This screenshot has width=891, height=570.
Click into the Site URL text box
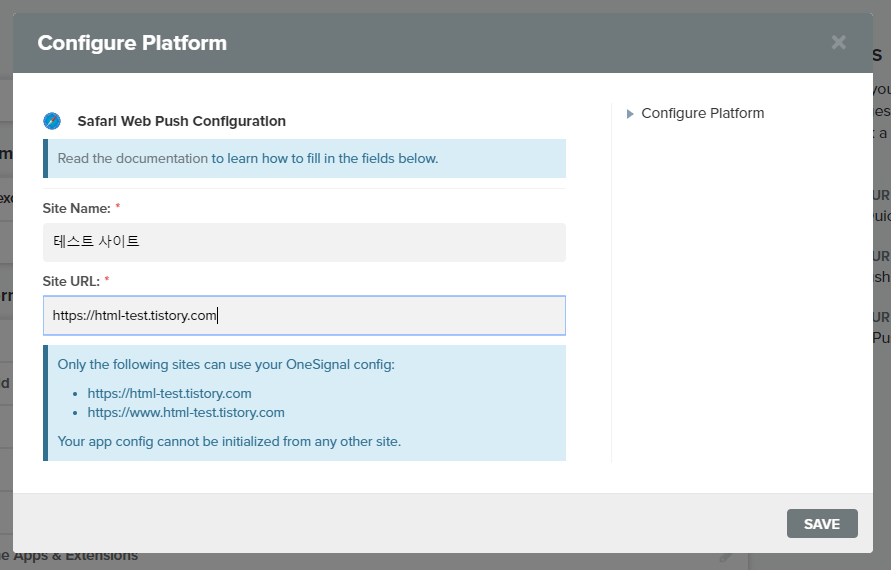(x=304, y=316)
